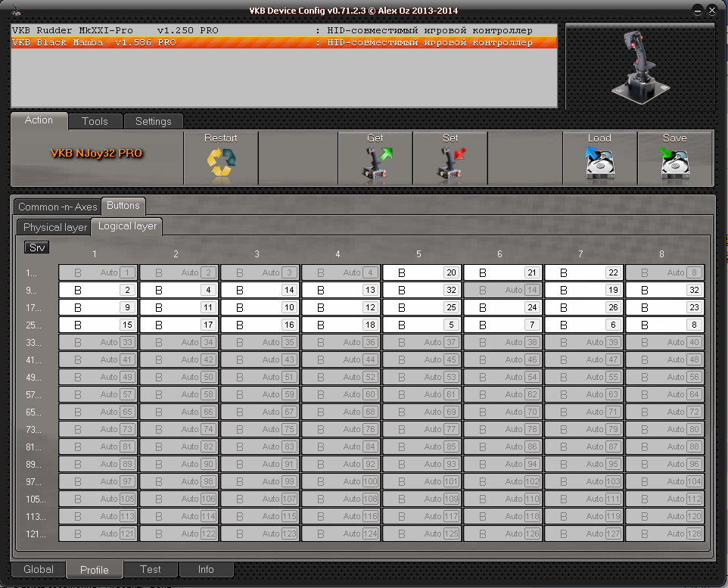
Task: Select VKB Rudder MkXXI-Pro device row
Action: click(x=284, y=31)
